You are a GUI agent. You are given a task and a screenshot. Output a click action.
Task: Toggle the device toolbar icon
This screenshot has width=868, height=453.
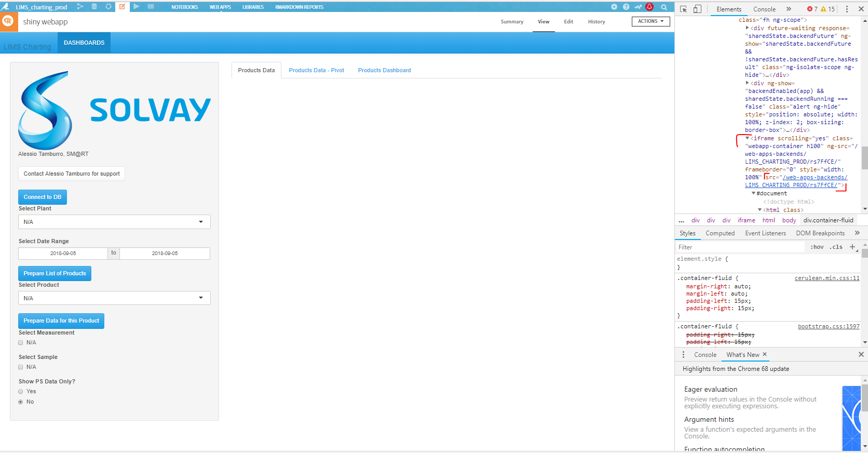tap(697, 9)
